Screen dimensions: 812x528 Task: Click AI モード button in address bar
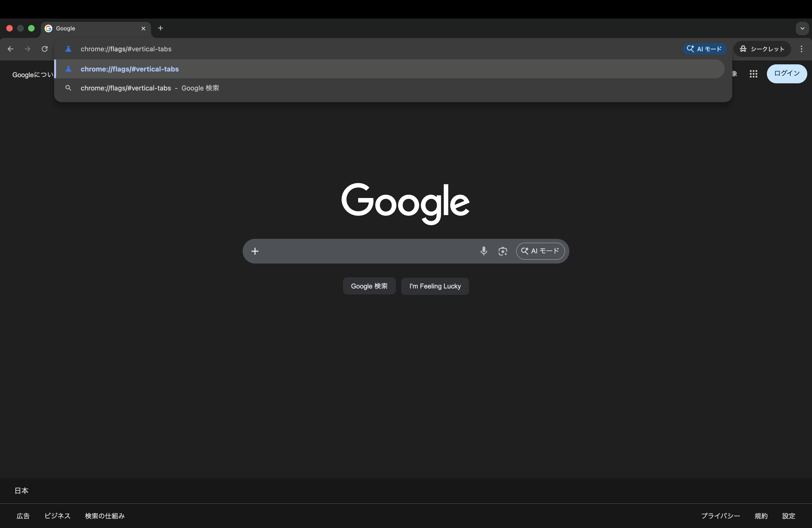tap(704, 49)
